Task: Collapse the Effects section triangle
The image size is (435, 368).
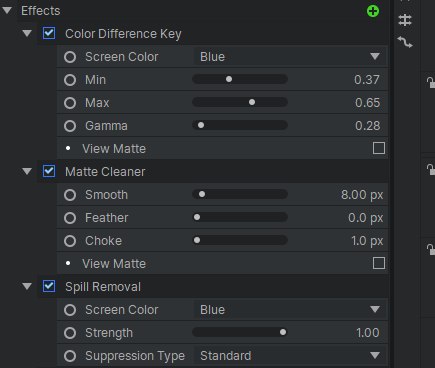Action: click(x=7, y=10)
